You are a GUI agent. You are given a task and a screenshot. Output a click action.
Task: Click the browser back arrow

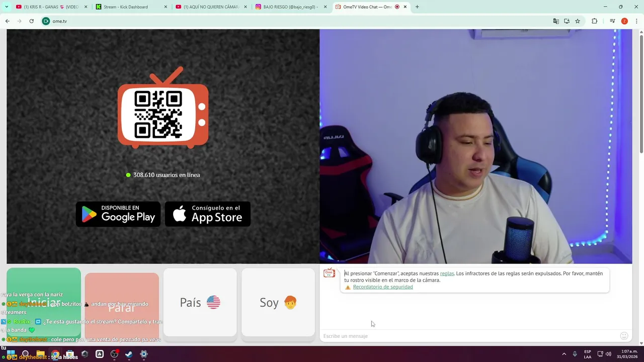[8, 21]
